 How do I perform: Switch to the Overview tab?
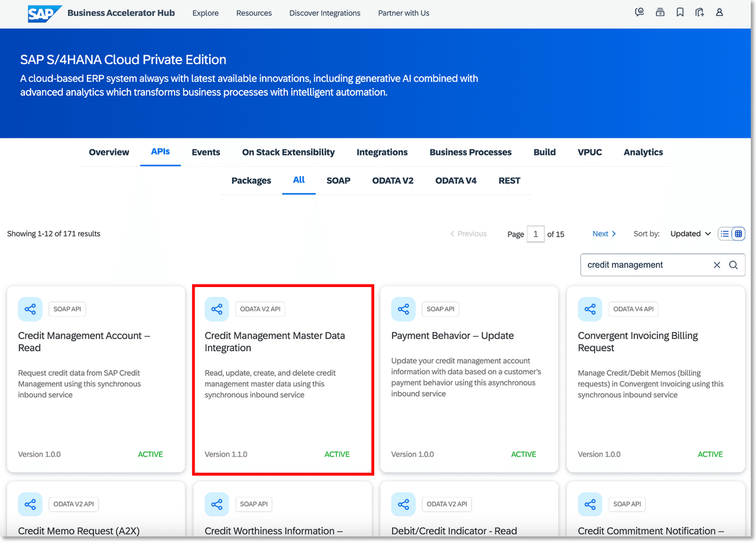pos(109,152)
